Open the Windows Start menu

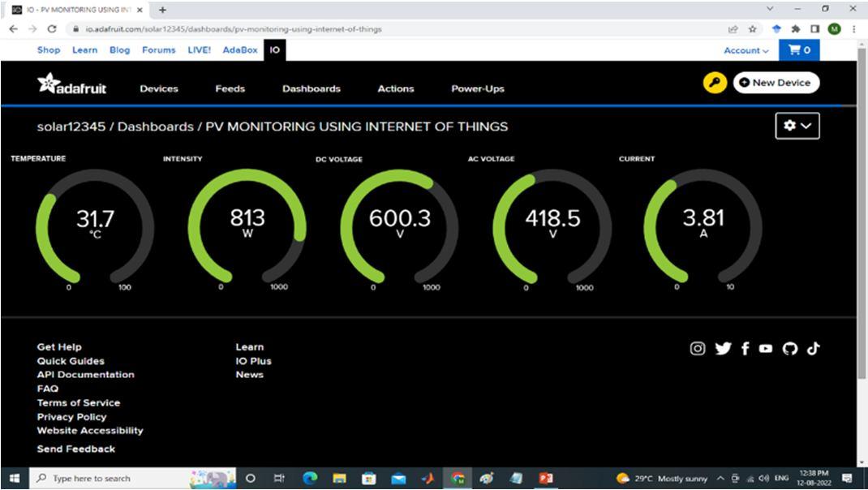pos(15,479)
